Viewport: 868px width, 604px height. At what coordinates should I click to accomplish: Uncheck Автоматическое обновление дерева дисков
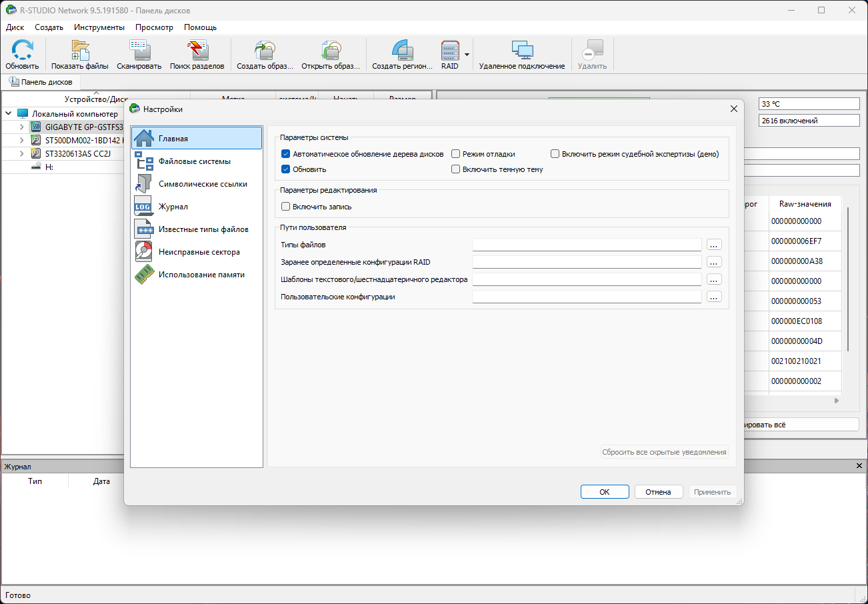(286, 154)
